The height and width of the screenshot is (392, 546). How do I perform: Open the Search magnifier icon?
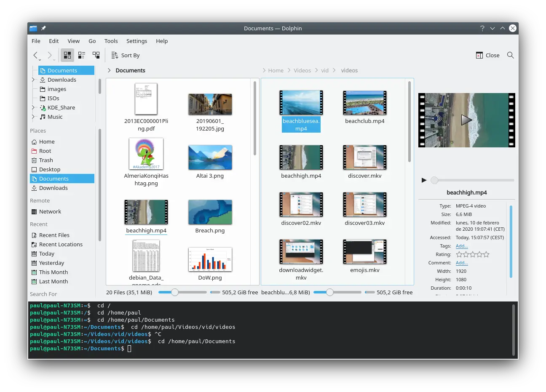(x=510, y=55)
